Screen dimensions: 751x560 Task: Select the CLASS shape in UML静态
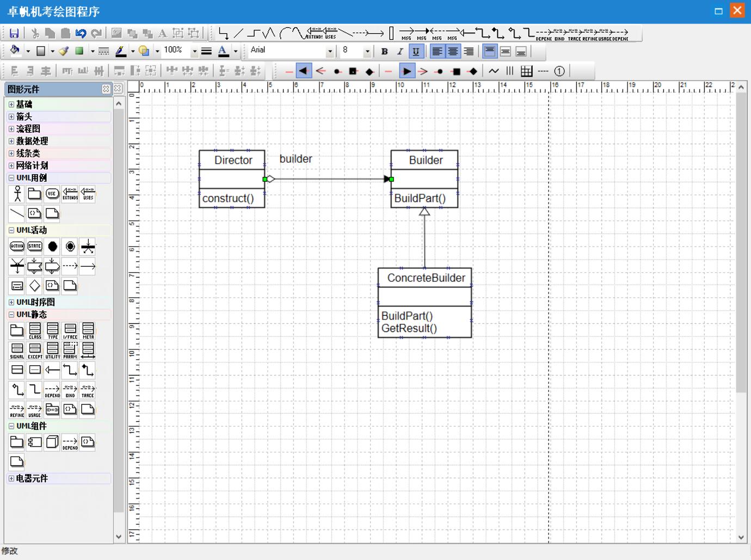[35, 330]
